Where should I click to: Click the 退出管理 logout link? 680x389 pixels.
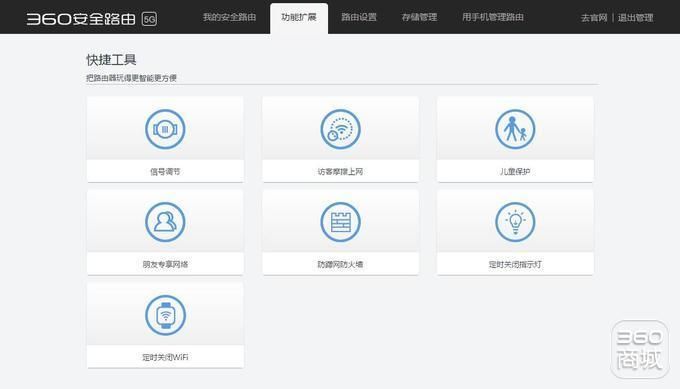pyautogui.click(x=635, y=18)
